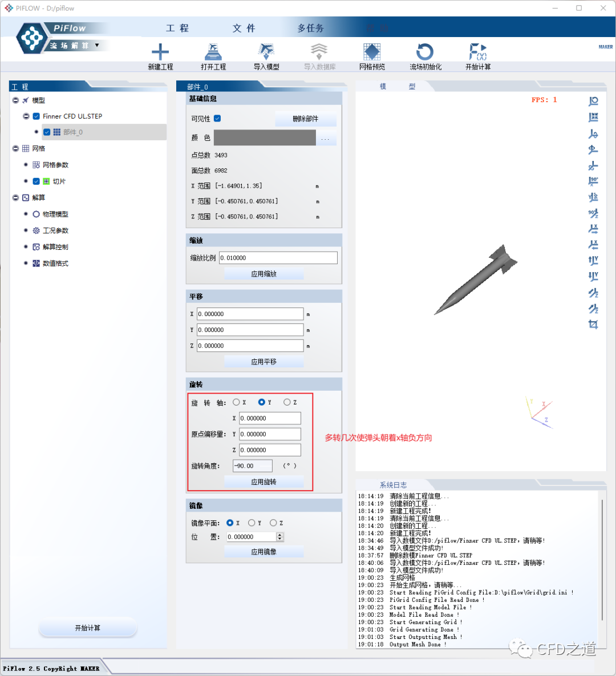Select rotation axis Y radio button

(261, 402)
